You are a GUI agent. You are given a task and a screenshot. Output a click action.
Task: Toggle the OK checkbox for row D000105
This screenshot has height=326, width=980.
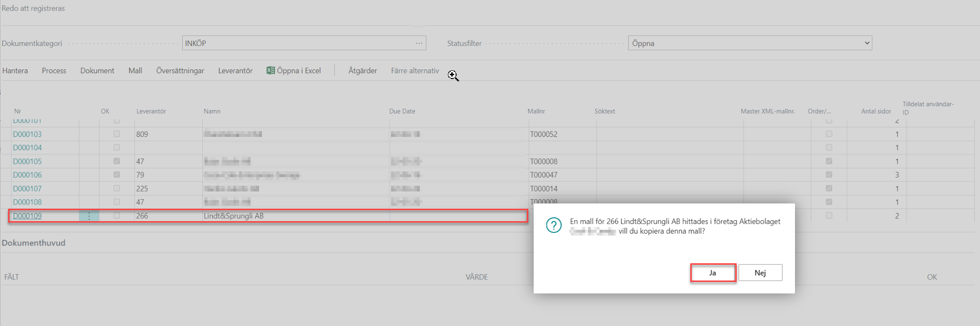pos(117,161)
